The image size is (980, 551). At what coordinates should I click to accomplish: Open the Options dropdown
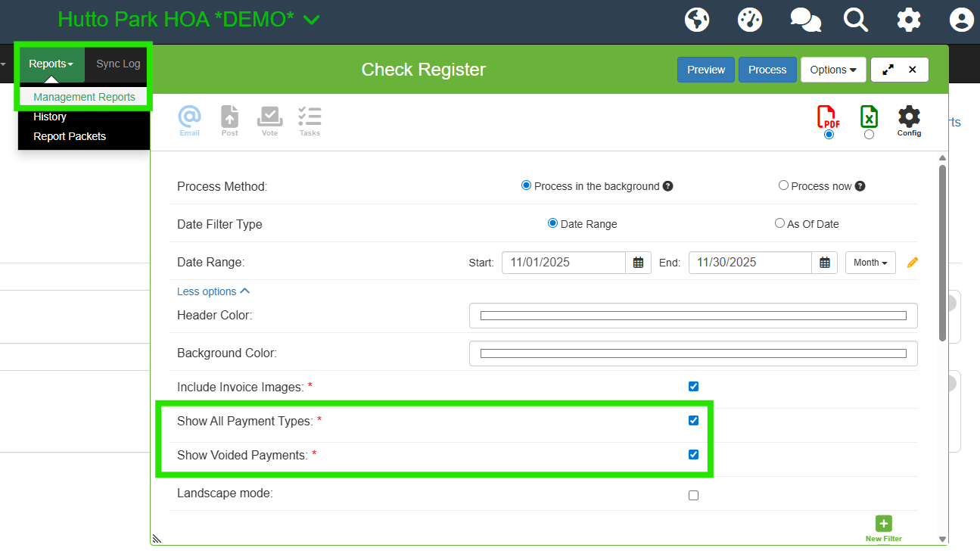[x=833, y=69]
